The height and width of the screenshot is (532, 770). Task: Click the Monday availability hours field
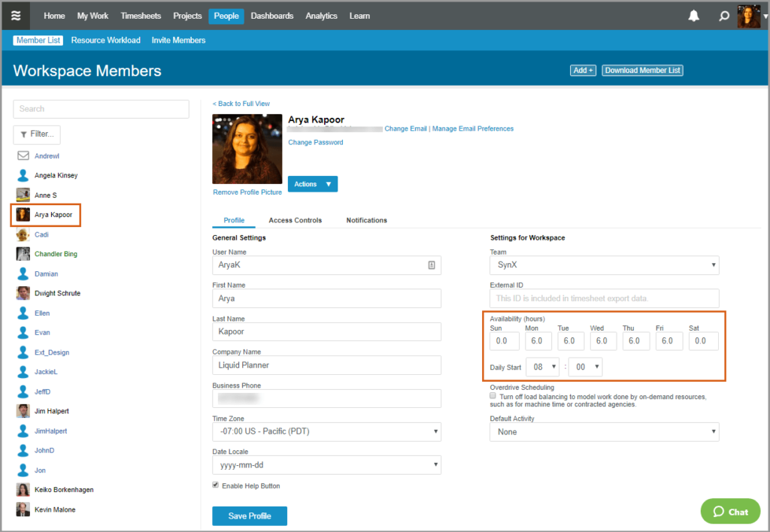[537, 341]
